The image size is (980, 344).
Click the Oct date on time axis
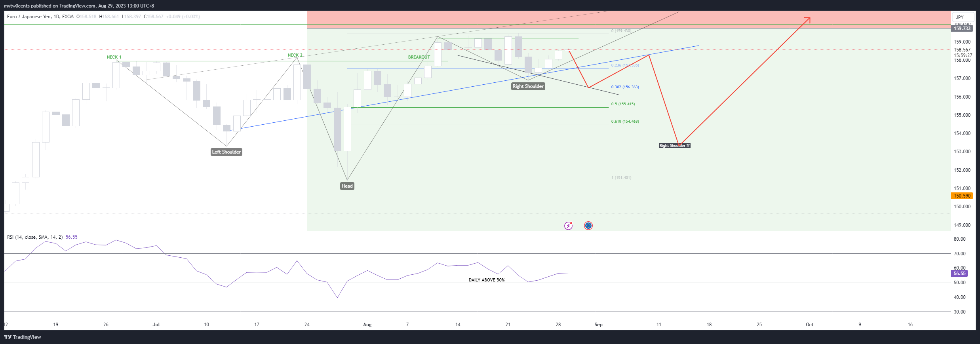[809, 325]
